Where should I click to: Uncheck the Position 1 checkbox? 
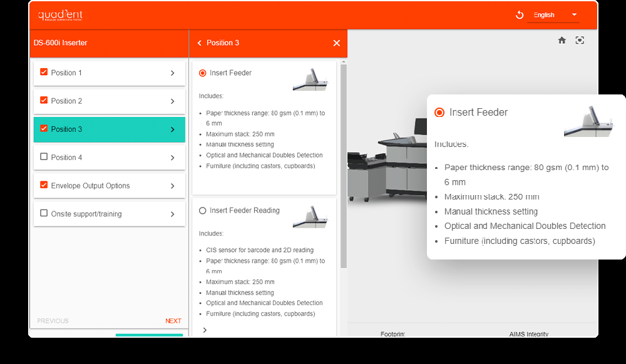(44, 72)
